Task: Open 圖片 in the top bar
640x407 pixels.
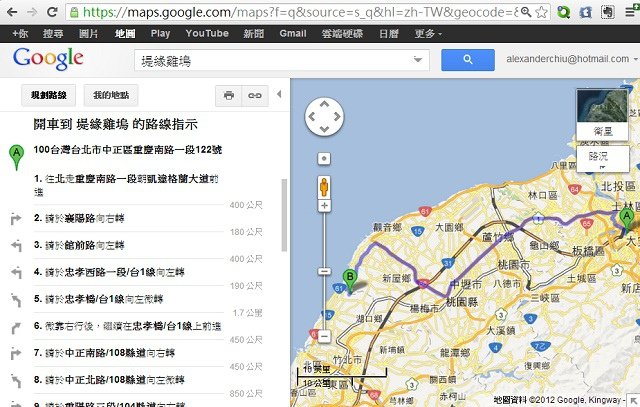Action: pos(89,33)
